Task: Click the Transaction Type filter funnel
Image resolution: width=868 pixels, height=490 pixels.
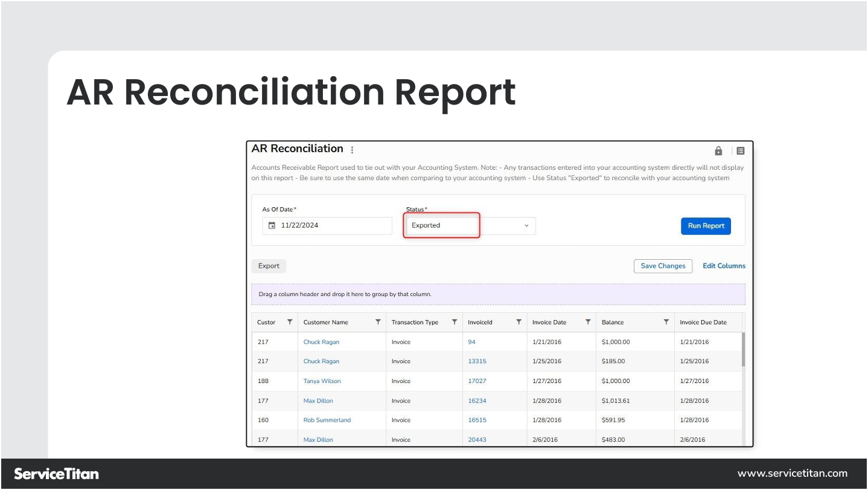Action: pyautogui.click(x=453, y=322)
